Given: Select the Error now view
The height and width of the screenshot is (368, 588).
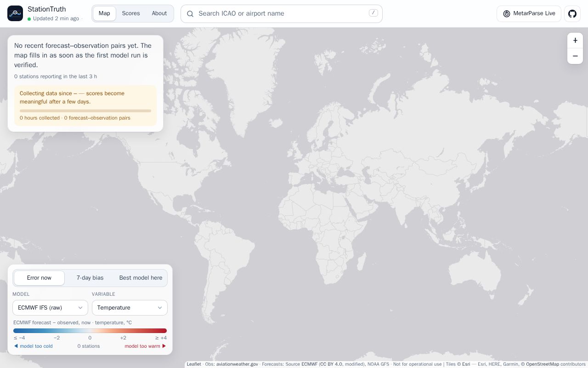Looking at the screenshot, I should pyautogui.click(x=40, y=278).
